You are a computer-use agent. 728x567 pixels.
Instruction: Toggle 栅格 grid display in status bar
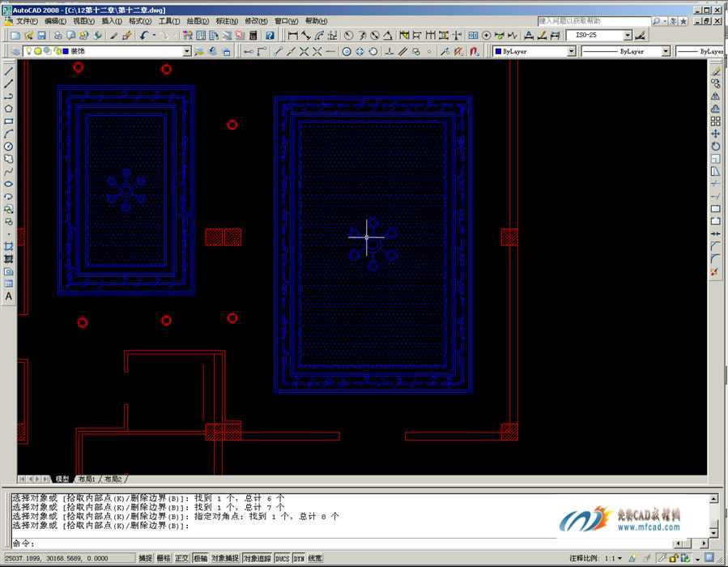point(164,558)
